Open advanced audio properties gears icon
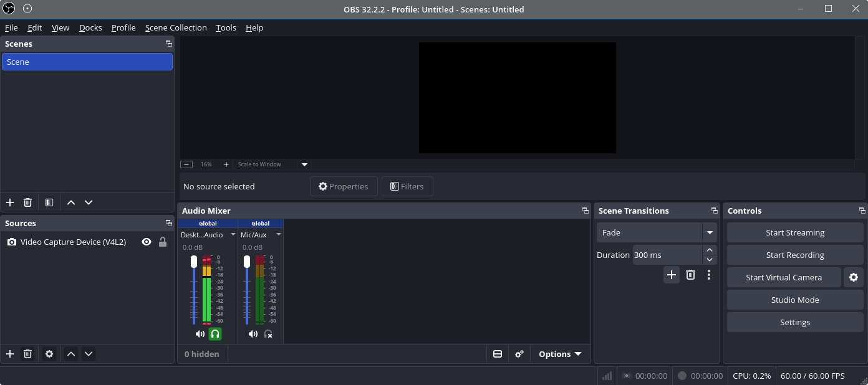 pyautogui.click(x=519, y=354)
